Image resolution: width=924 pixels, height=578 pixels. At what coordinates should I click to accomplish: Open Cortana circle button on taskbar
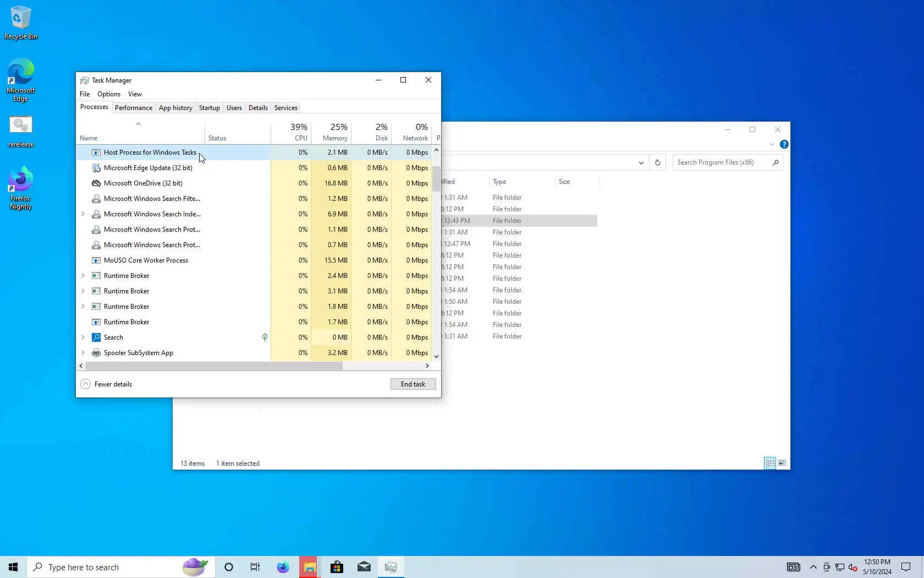229,567
